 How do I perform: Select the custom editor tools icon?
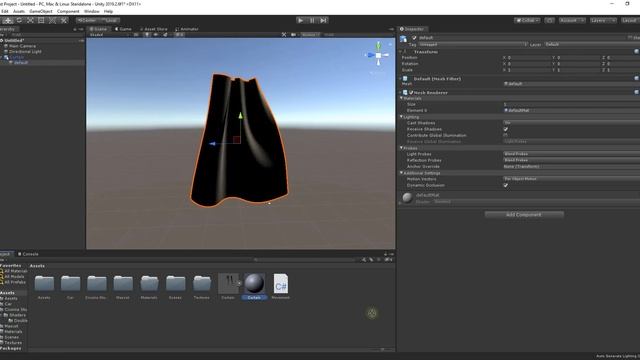tap(64, 20)
